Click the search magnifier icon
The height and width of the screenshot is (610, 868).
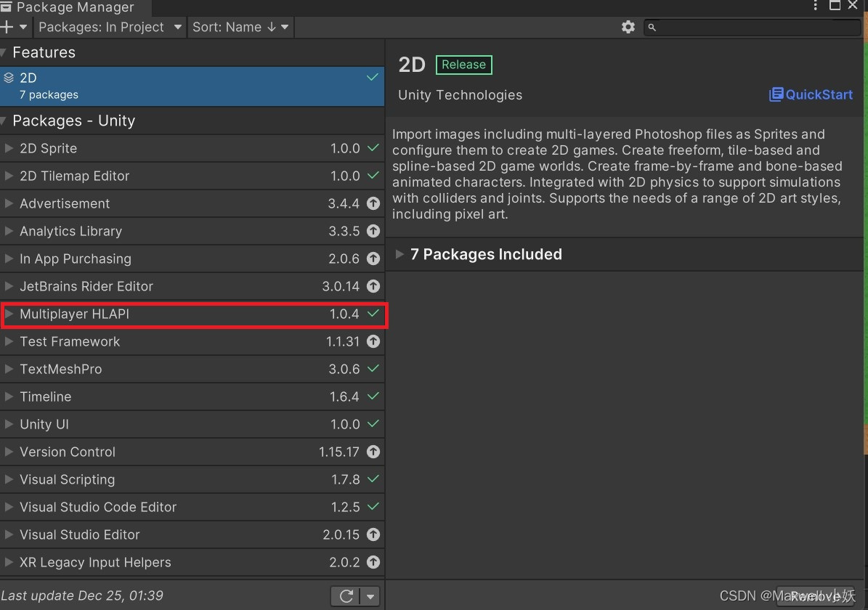point(652,27)
